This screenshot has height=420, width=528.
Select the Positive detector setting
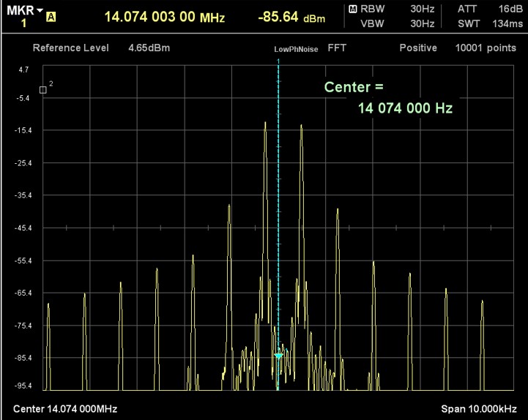pyautogui.click(x=417, y=48)
